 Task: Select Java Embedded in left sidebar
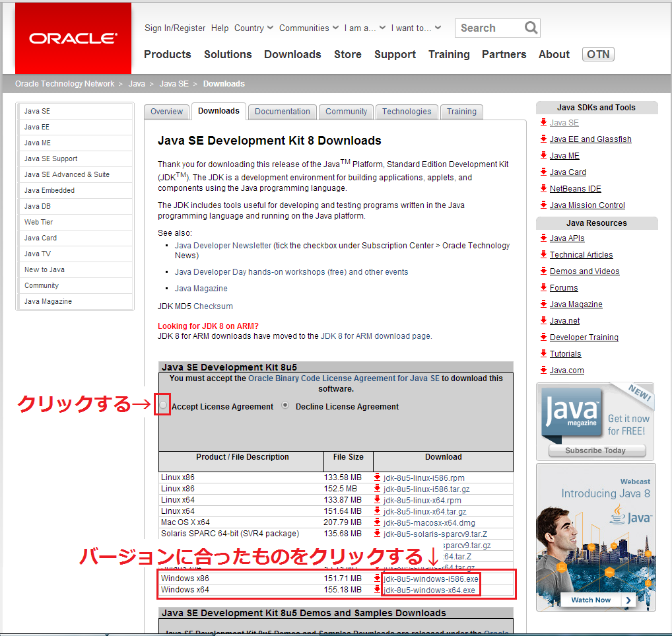(x=75, y=190)
